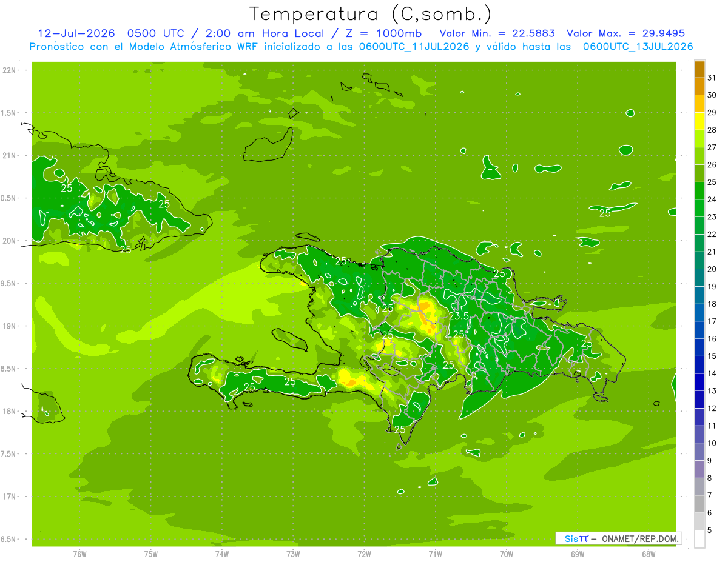Click the date '12-Jul-2026' in header
728x562 pixels.
click(x=76, y=33)
